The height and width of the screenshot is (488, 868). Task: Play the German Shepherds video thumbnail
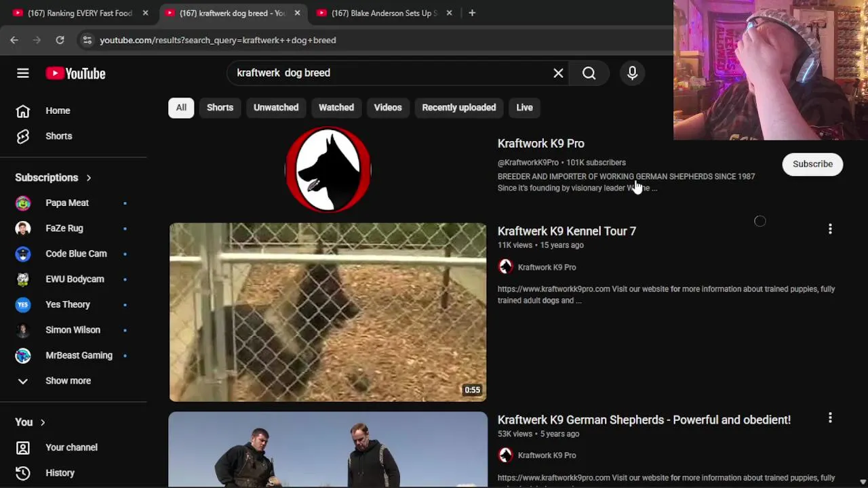tap(328, 449)
